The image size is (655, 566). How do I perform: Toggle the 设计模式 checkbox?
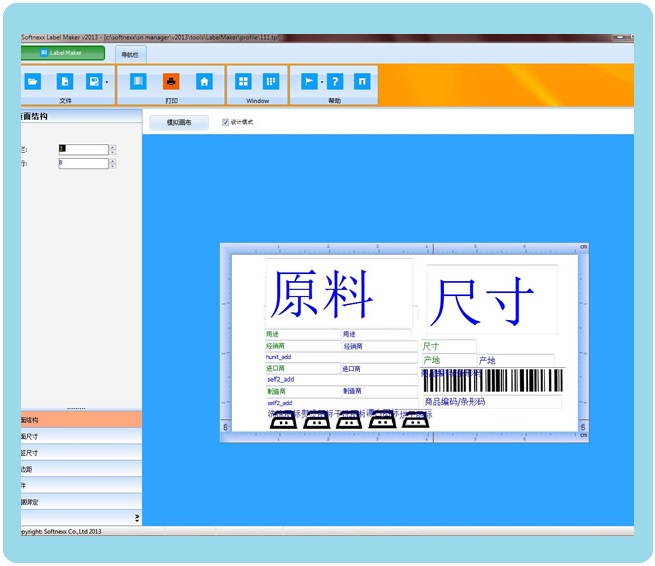pos(225,122)
